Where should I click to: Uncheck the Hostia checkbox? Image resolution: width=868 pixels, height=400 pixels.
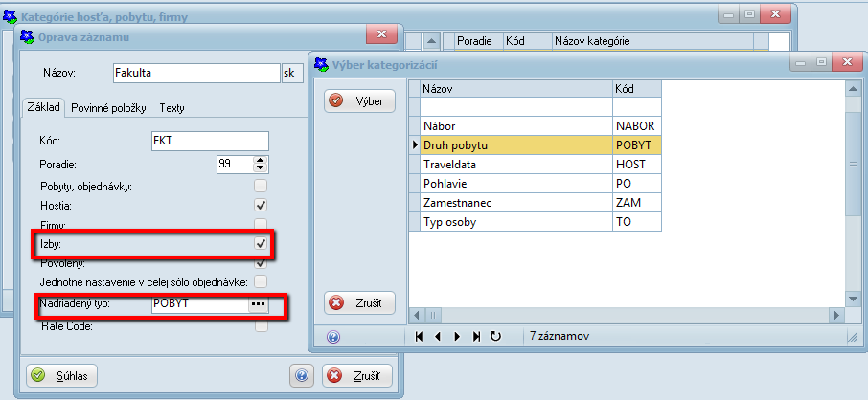coord(261,205)
